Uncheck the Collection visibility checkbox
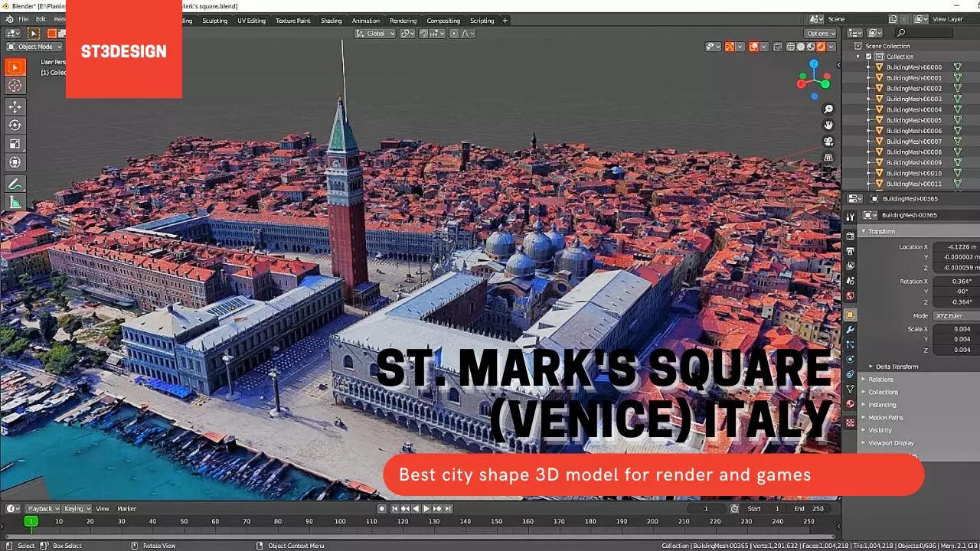The image size is (980, 551). coord(869,57)
